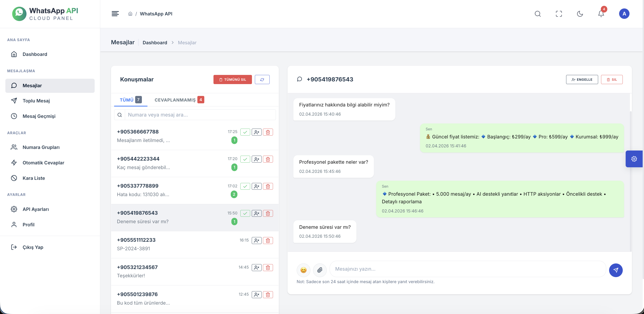Enter fullscreen mode via the fullscreen icon
Screen dimensions: 644x314
click(559, 14)
